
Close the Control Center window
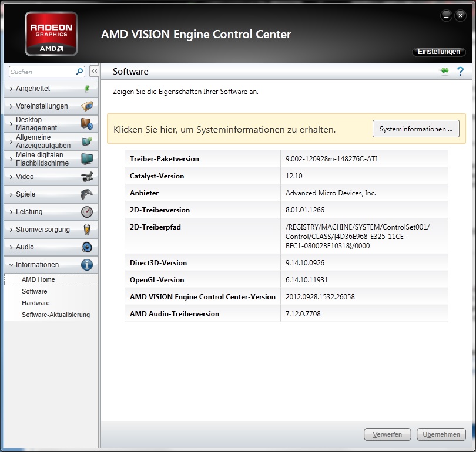[x=460, y=15]
